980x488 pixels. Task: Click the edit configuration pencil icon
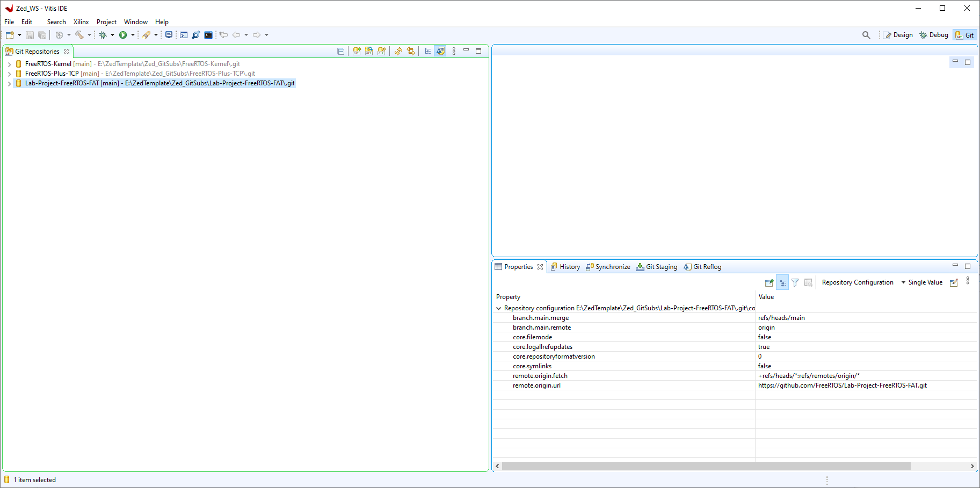click(x=954, y=282)
